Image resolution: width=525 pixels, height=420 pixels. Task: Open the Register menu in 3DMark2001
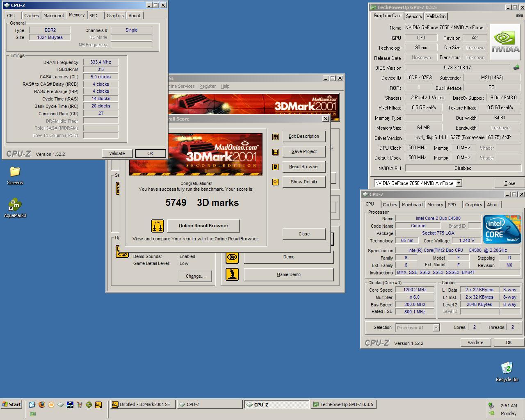click(207, 86)
